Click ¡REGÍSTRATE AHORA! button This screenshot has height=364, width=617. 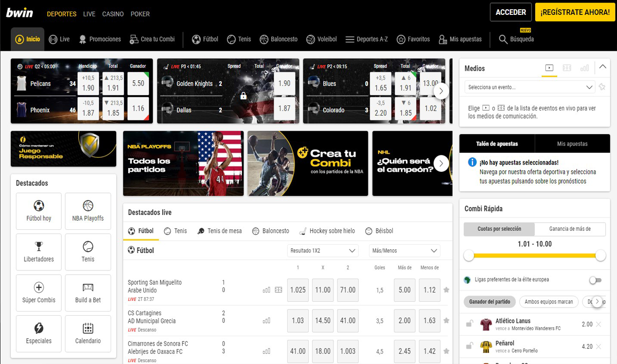point(575,12)
